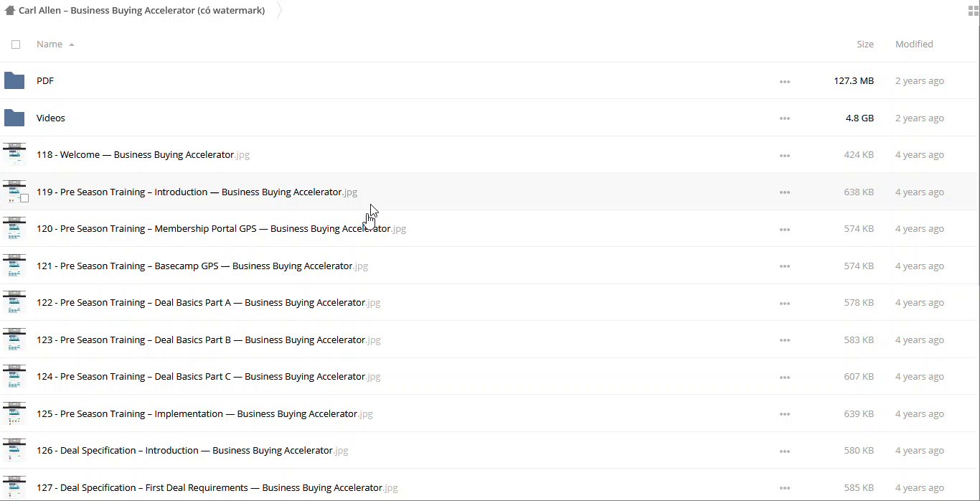This screenshot has height=501, width=980.
Task: Open more actions for PDF folder
Action: coord(785,82)
